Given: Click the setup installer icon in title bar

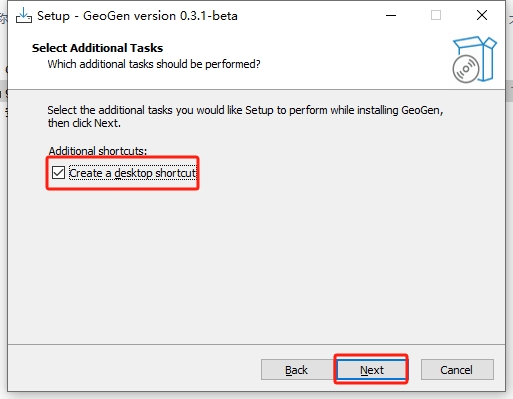Looking at the screenshot, I should click(x=24, y=16).
